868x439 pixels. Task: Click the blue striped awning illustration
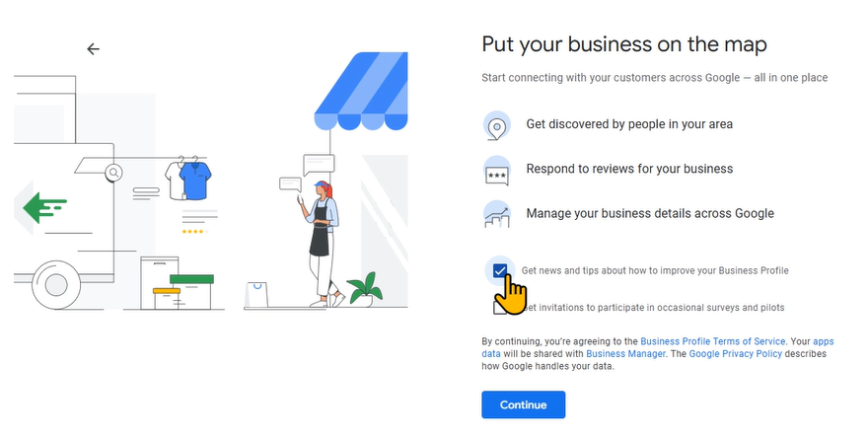(361, 92)
